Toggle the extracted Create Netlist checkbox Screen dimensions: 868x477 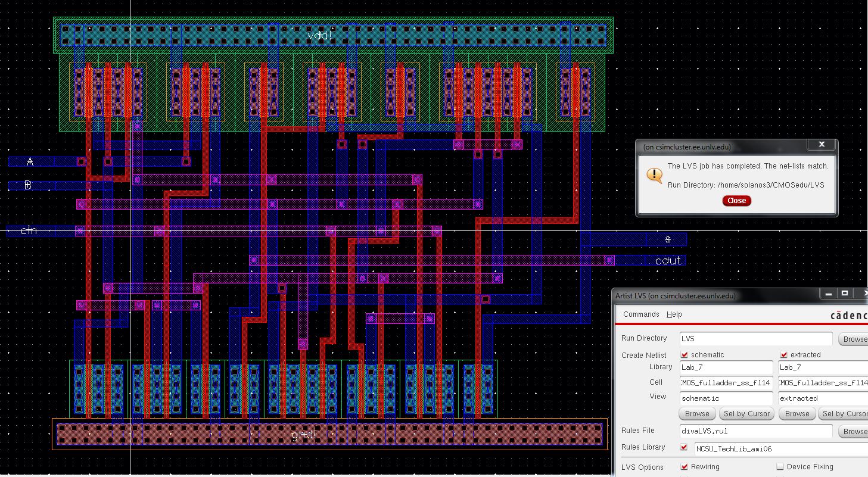coord(784,355)
